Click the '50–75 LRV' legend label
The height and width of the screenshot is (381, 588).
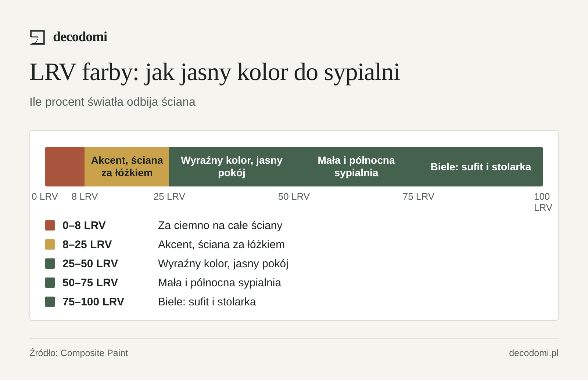pyautogui.click(x=90, y=283)
